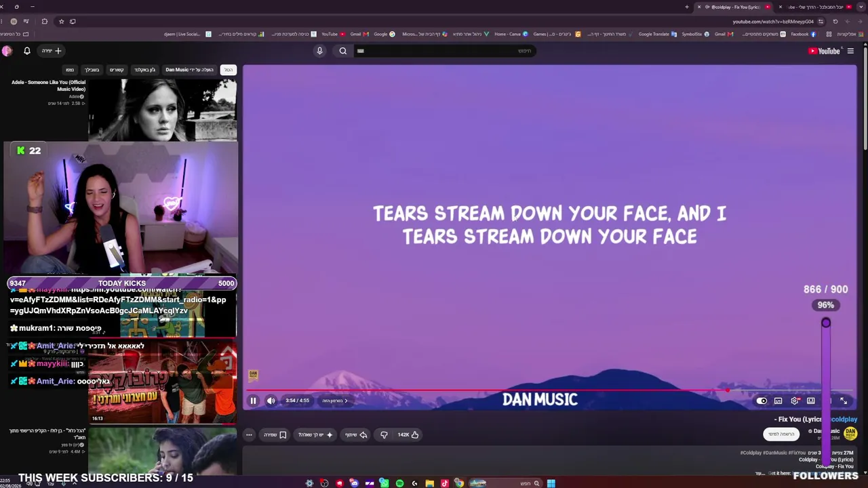Open the Home - Canva bookmark

511,34
